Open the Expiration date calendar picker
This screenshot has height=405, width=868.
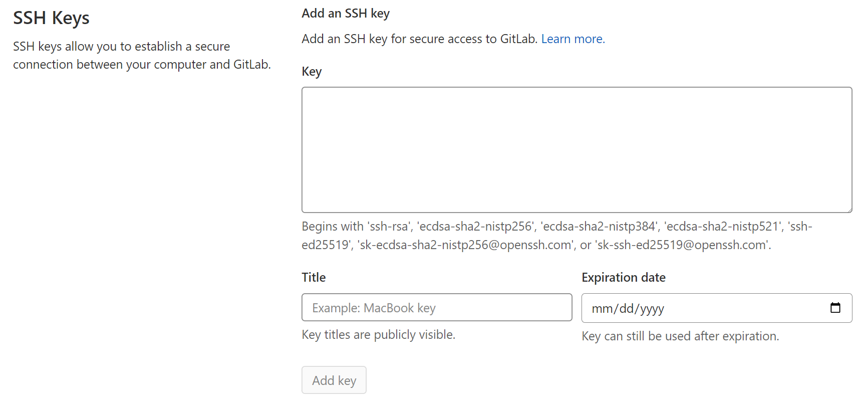click(x=835, y=308)
